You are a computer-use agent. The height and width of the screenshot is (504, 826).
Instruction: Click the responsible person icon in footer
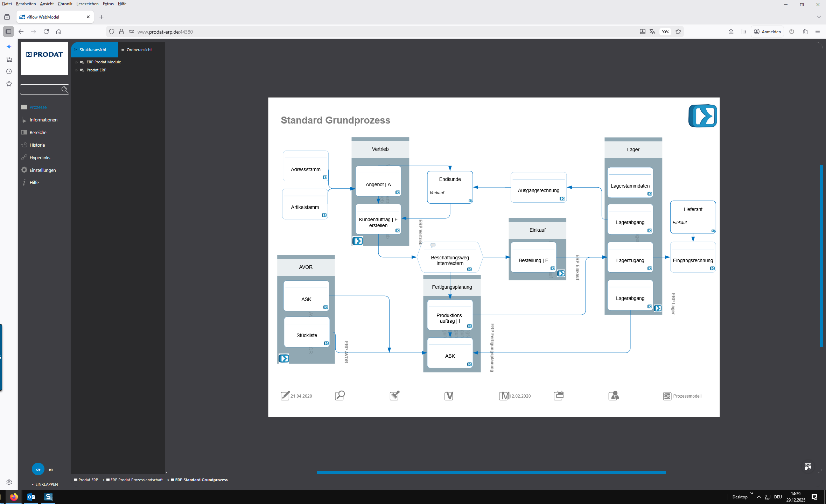[x=614, y=395]
